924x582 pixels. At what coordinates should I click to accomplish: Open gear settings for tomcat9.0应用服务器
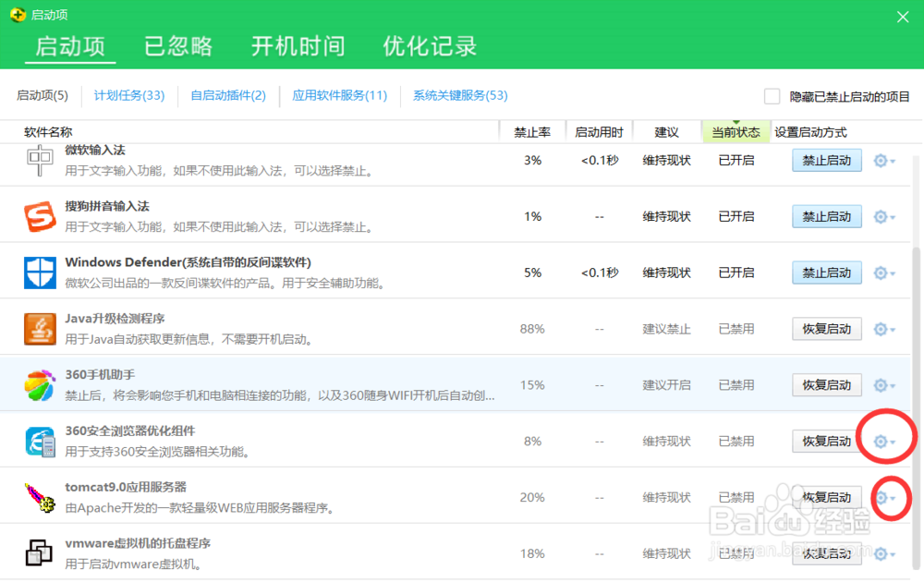point(884,498)
